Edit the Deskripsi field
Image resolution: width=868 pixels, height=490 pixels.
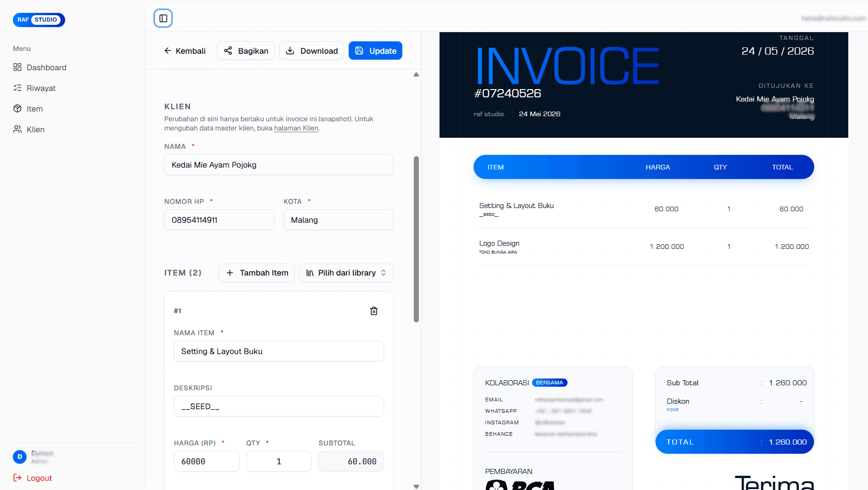[279, 406]
